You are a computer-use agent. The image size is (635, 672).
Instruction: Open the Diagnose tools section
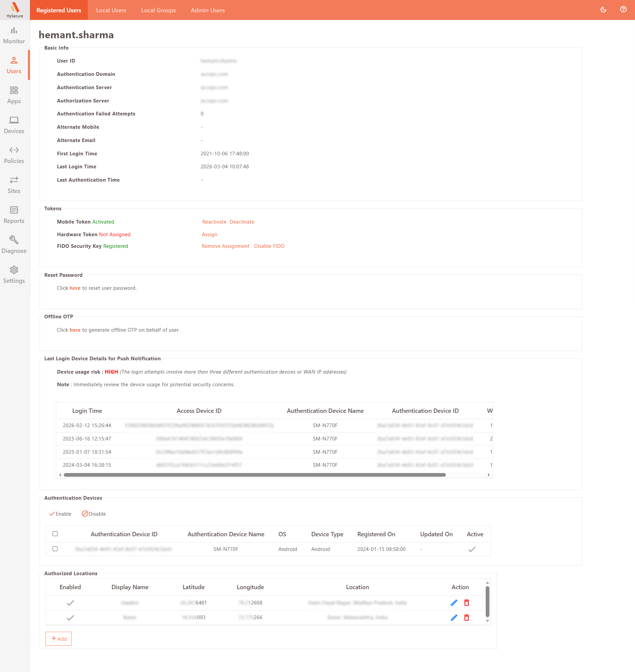click(14, 245)
